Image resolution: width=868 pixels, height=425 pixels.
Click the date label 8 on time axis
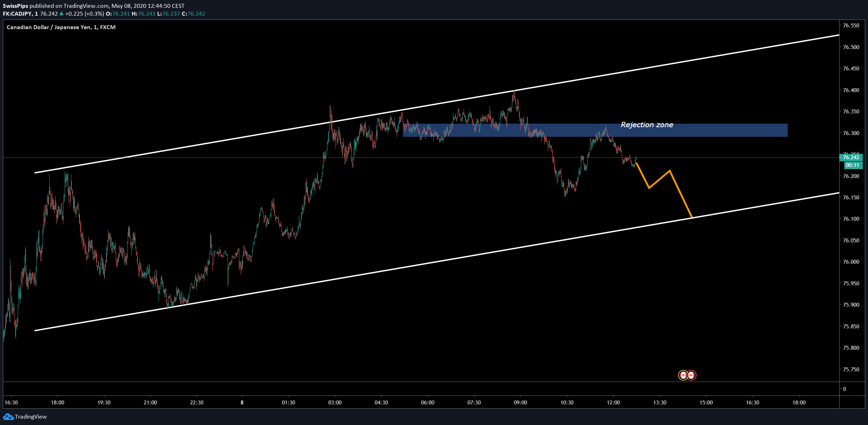[242, 403]
